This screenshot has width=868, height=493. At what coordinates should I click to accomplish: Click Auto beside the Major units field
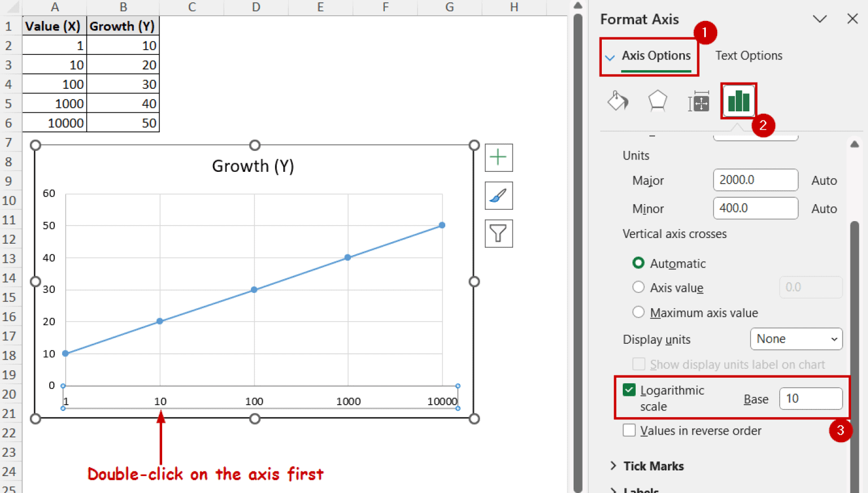(824, 180)
